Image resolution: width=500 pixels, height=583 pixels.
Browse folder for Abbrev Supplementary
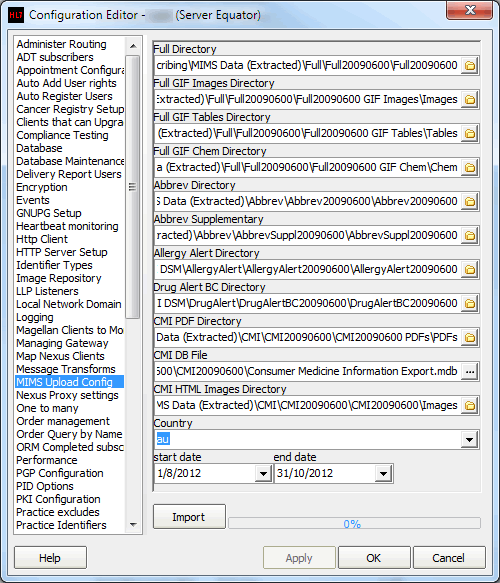tap(470, 236)
